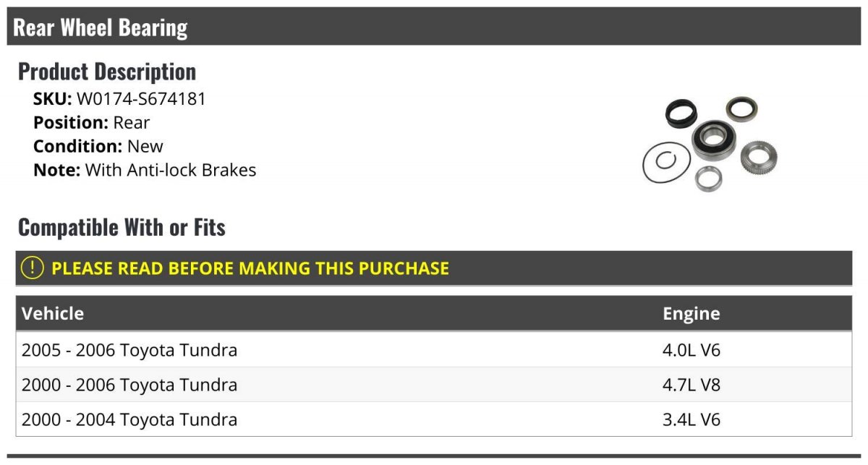Select the Note: With Anti-lock Brakes text
This screenshot has height=465, width=868.
coord(145,171)
